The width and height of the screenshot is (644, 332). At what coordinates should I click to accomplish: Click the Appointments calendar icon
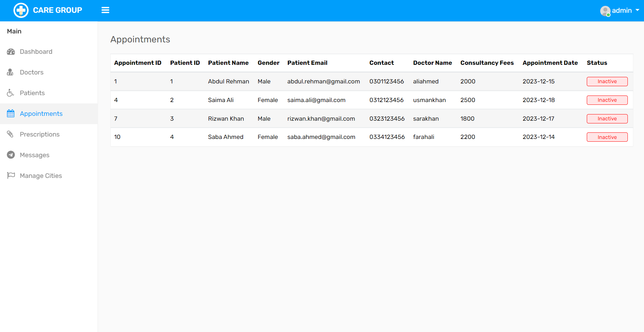click(x=11, y=113)
